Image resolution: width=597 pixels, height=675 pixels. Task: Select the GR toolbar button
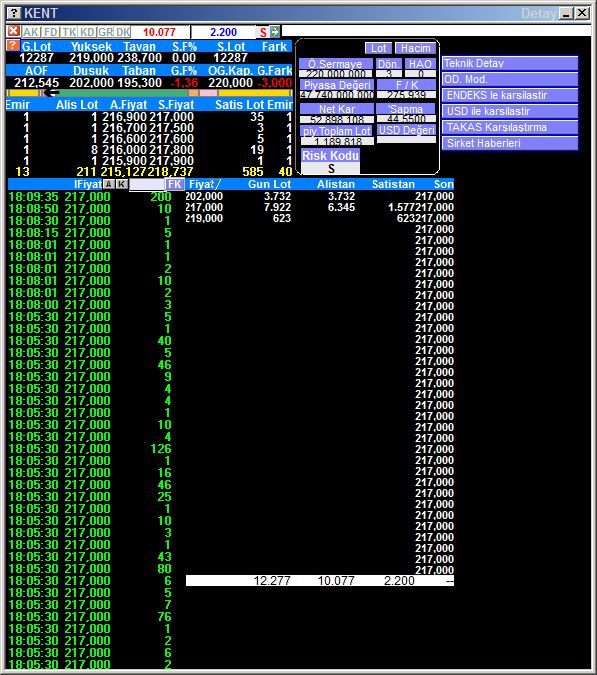pyautogui.click(x=105, y=32)
